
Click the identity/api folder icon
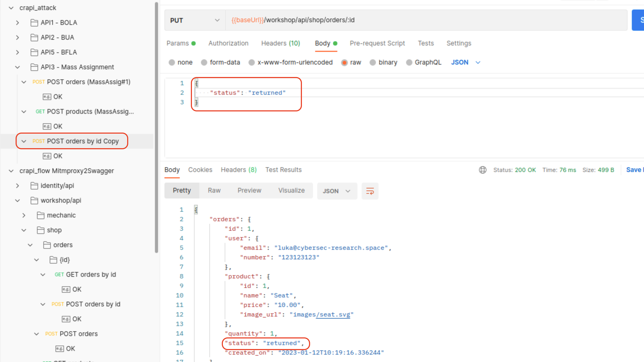tap(34, 186)
